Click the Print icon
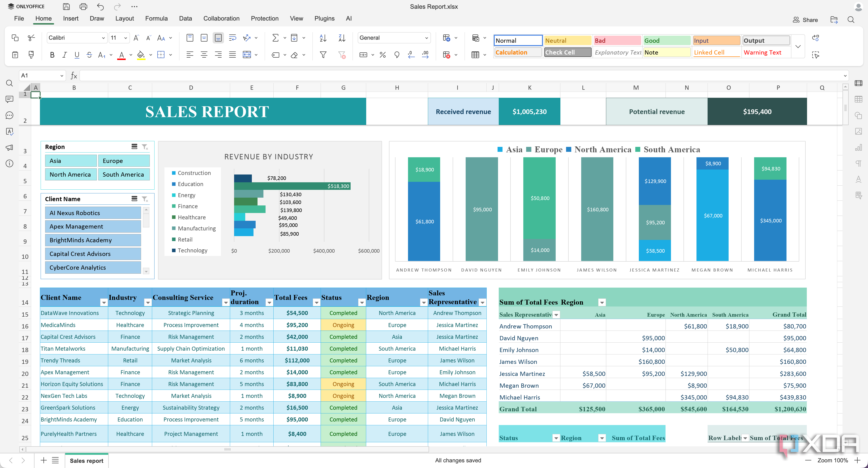 [83, 6]
